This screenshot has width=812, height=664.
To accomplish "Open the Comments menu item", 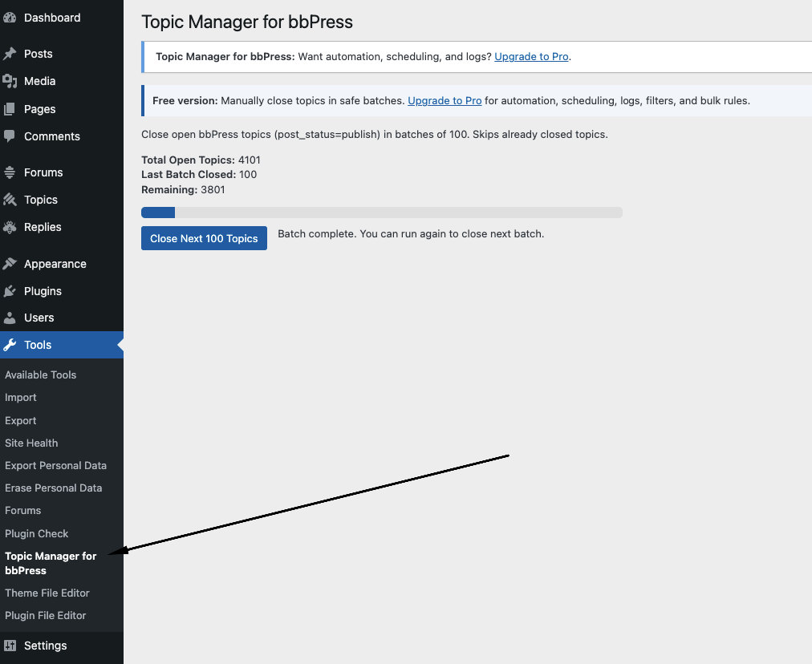I will coord(52,136).
